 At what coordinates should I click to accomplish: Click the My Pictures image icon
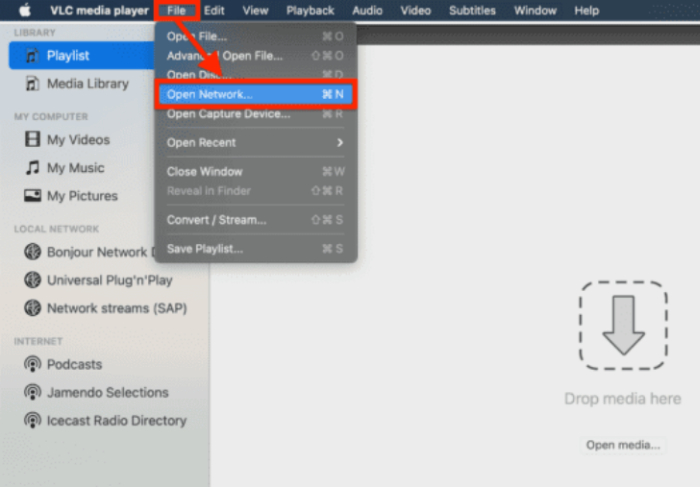pos(32,196)
